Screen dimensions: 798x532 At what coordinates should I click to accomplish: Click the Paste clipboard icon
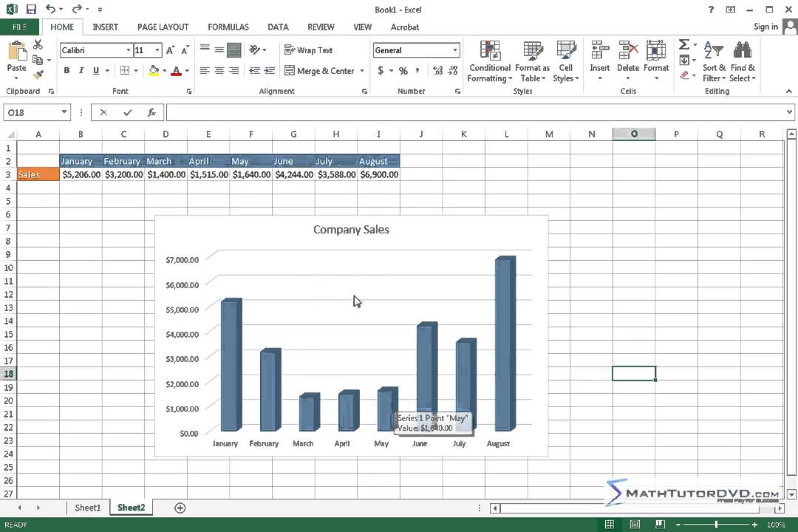point(17,52)
